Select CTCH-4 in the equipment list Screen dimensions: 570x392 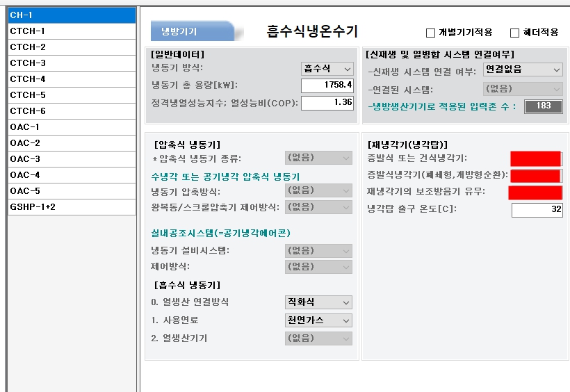[x=72, y=79]
